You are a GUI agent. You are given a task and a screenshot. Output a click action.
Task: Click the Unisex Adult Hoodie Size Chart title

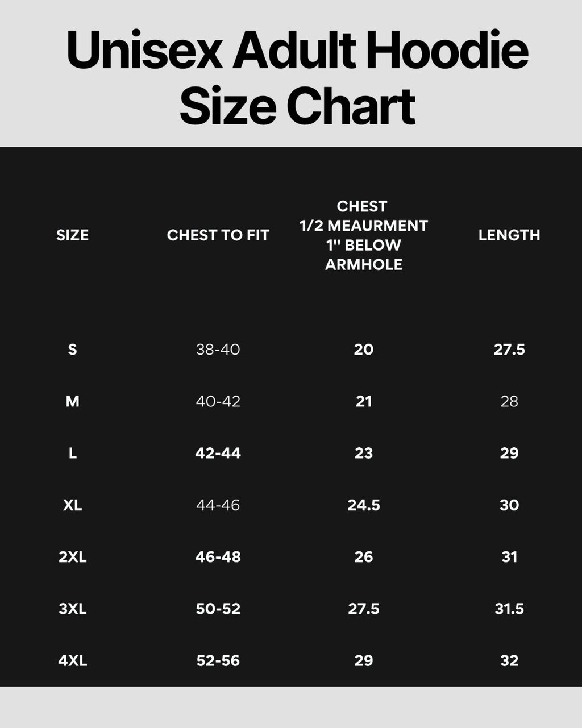click(298, 78)
